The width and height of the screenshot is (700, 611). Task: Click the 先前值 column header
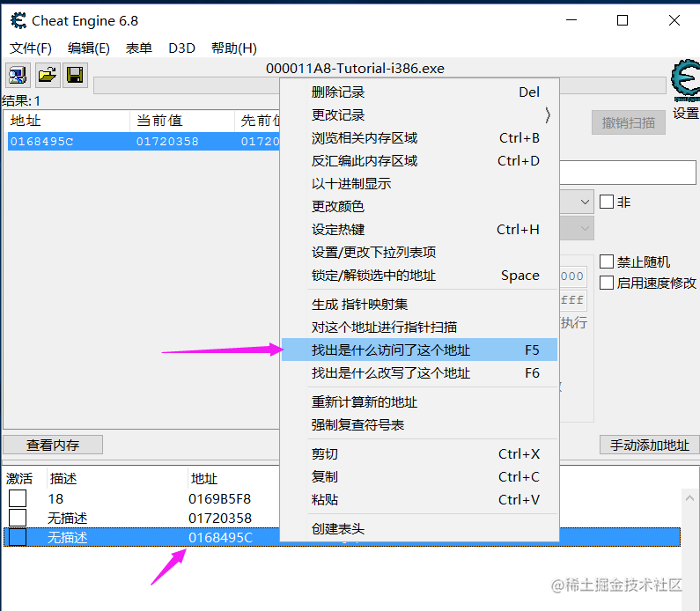[258, 121]
